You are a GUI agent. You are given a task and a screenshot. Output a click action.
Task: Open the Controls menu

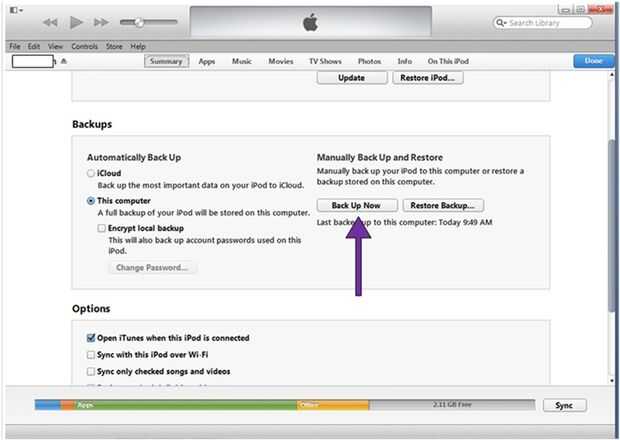(84, 46)
